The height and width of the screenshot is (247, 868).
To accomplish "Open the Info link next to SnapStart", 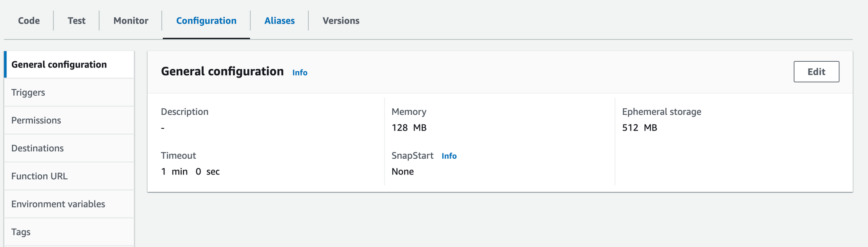I will point(449,156).
